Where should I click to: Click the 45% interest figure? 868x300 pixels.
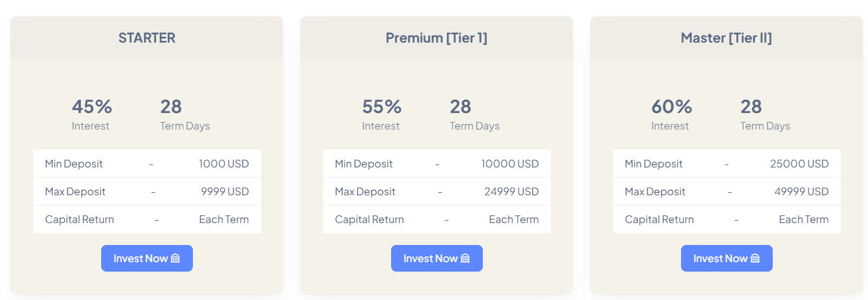92,107
